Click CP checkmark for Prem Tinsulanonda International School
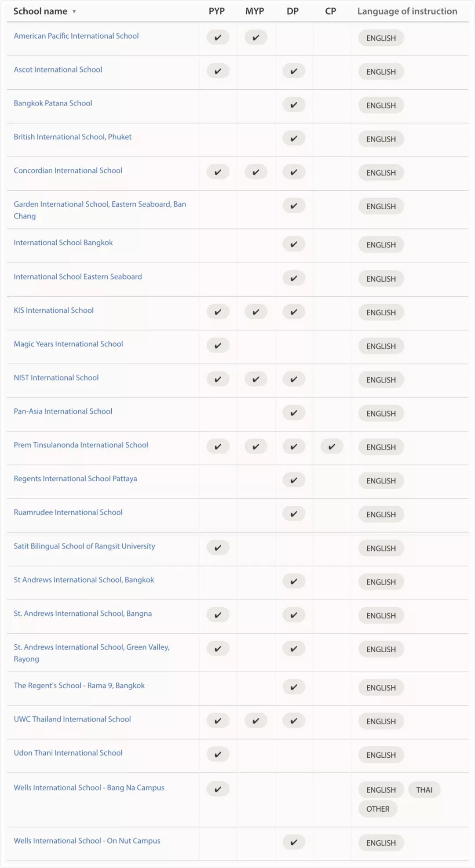Screen dimensions: 475x868 pyautogui.click(x=332, y=447)
